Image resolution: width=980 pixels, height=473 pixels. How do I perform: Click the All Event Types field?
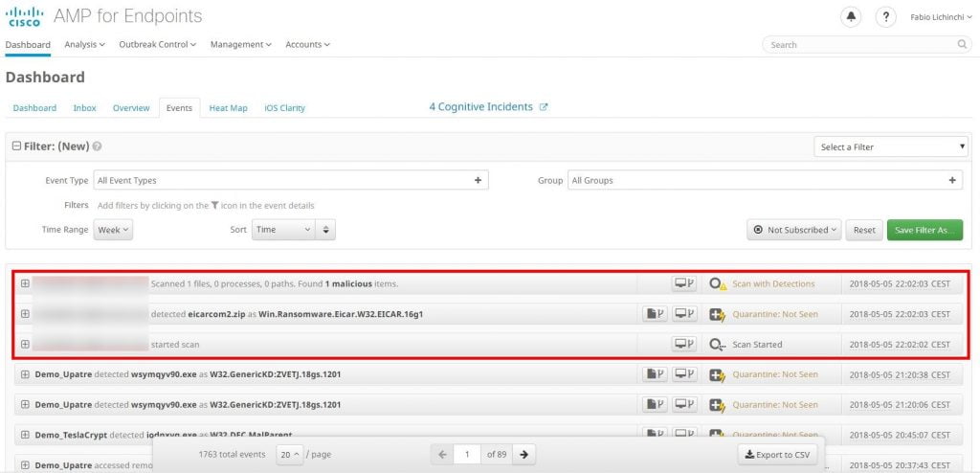point(291,180)
